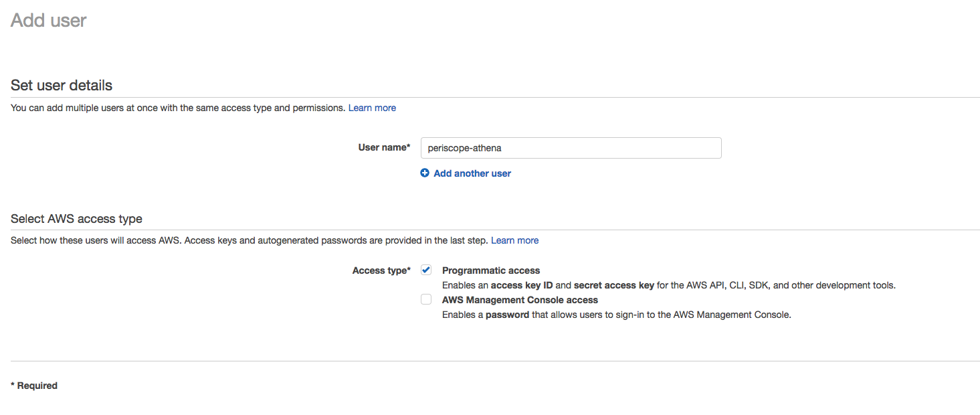The height and width of the screenshot is (415, 980).
Task: Uncheck the Programmatic access checkbox
Action: [426, 270]
